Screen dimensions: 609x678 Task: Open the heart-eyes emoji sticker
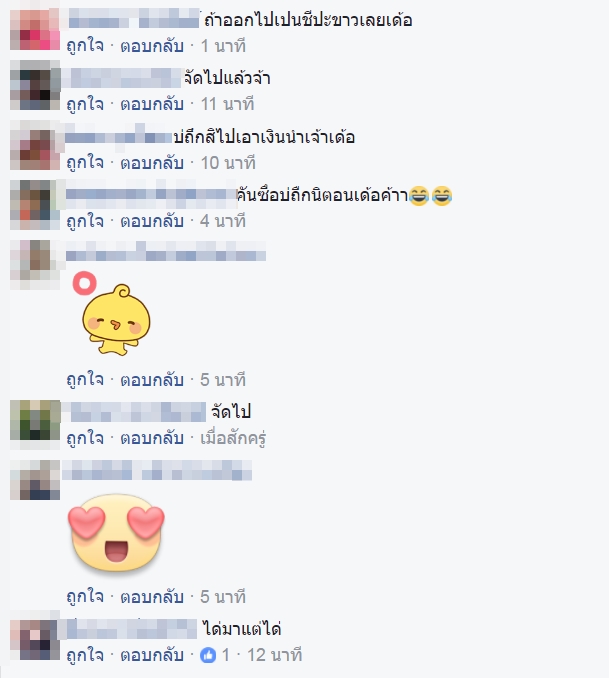click(x=116, y=533)
